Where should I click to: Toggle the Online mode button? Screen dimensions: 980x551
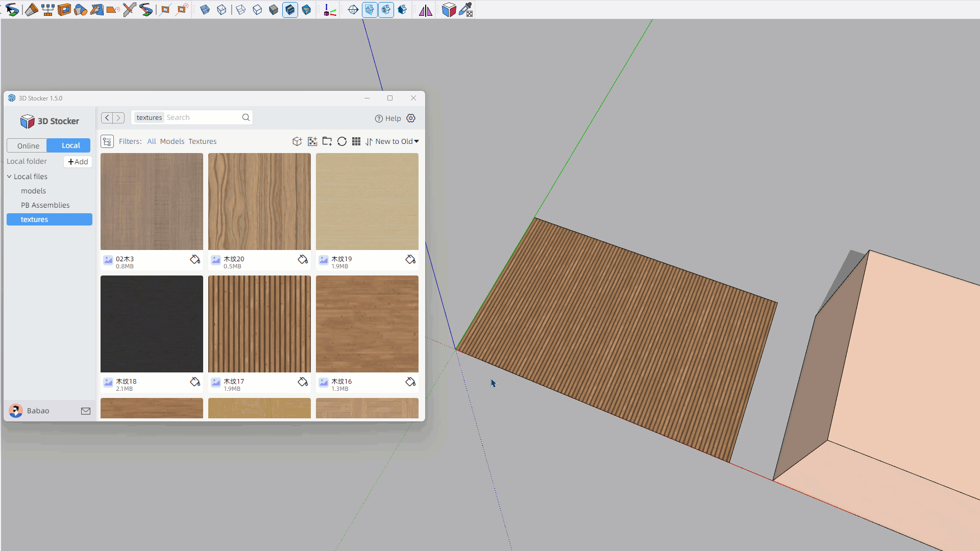[28, 145]
